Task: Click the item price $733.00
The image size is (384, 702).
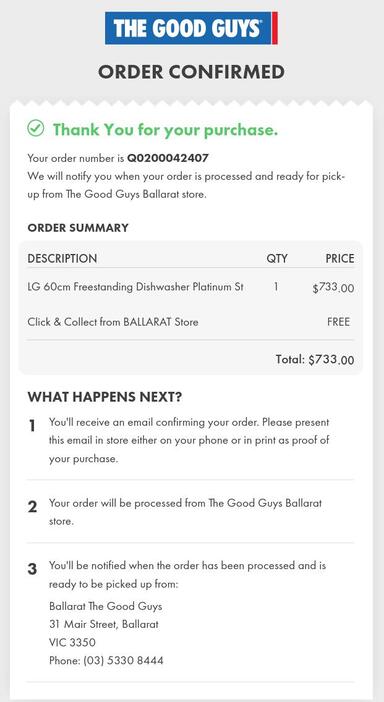Action: (333, 288)
